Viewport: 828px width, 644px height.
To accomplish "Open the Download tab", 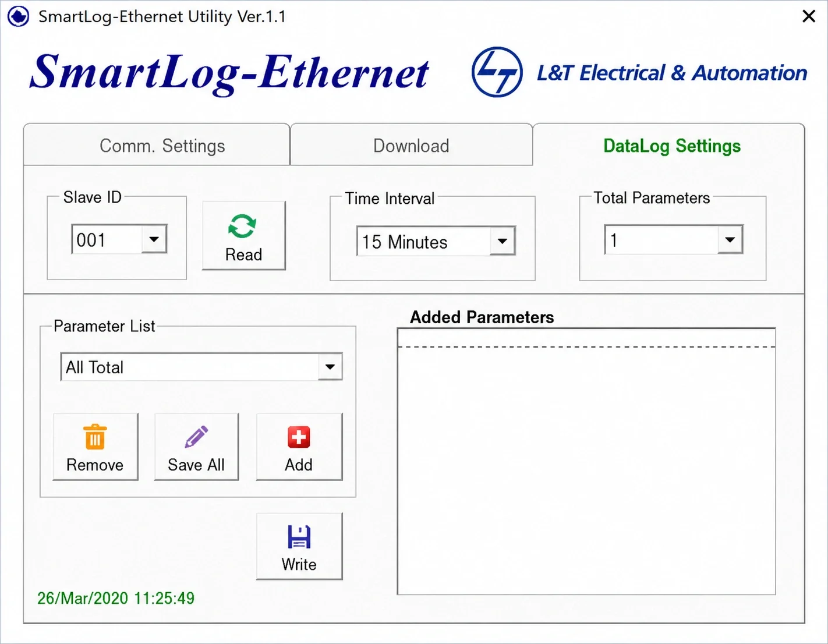I will [x=411, y=146].
